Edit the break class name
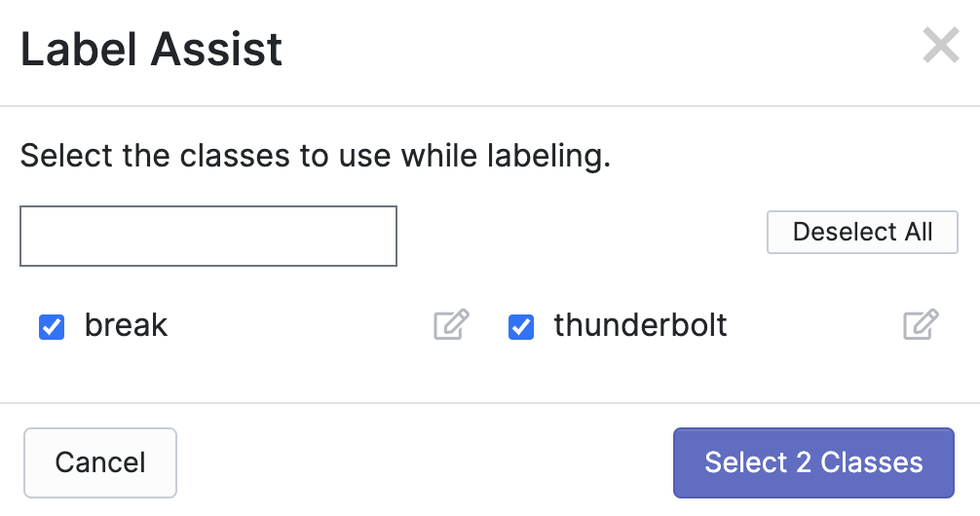The image size is (980, 516). click(x=451, y=325)
